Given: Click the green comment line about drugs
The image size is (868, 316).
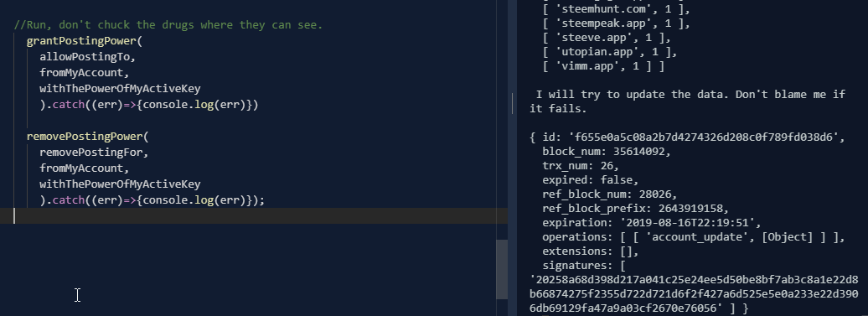Looking at the screenshot, I should click(x=168, y=25).
